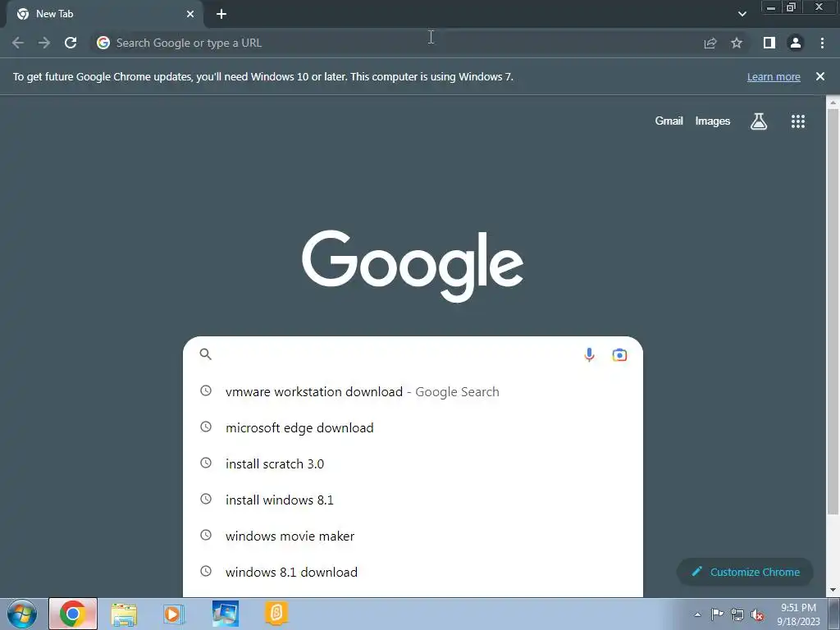Click the Google logo
The height and width of the screenshot is (630, 840).
click(413, 267)
